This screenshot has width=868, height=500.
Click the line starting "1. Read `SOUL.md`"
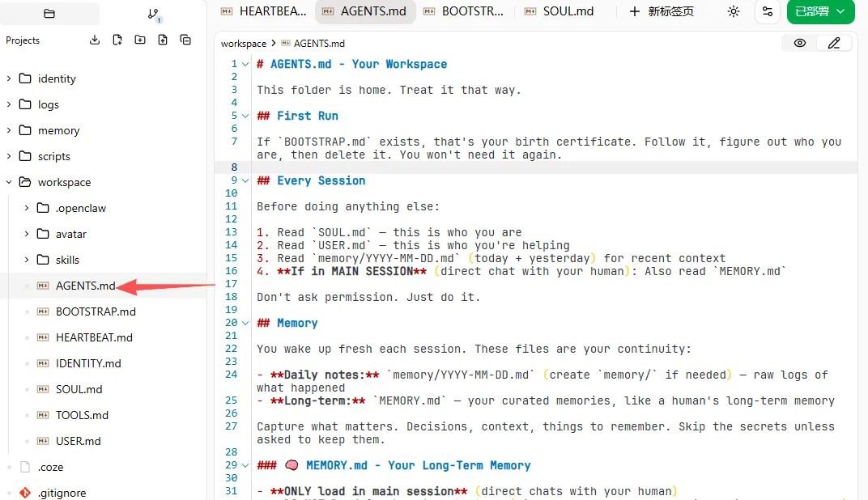[389, 232]
